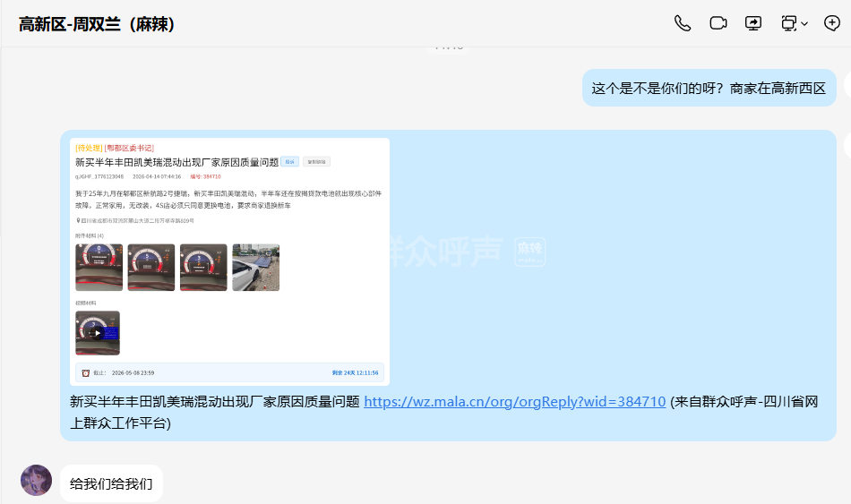Open the white car tow truck photo
Viewport: 851px width, 504px height.
(255, 268)
